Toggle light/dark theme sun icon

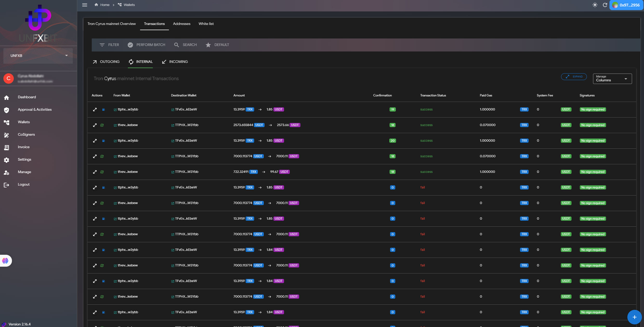595,5
